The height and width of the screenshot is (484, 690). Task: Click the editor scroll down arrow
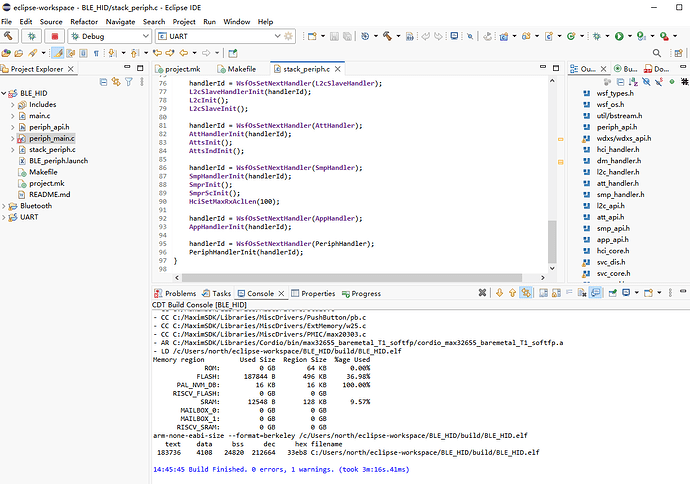tap(552, 268)
